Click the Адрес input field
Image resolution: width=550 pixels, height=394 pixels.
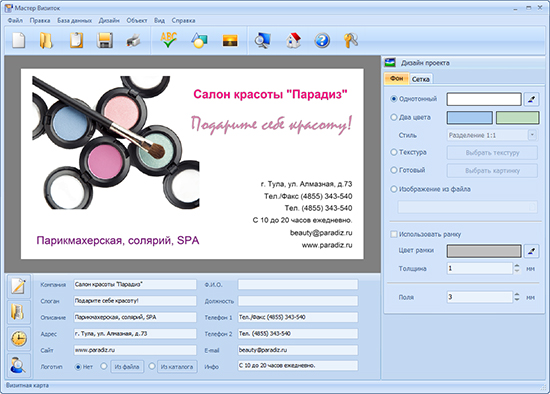135,333
